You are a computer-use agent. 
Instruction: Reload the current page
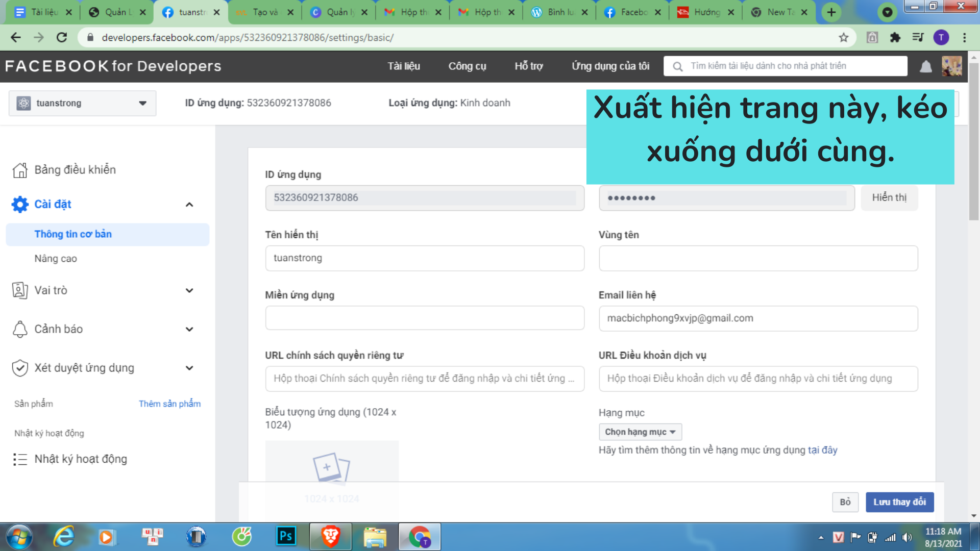[x=62, y=37]
